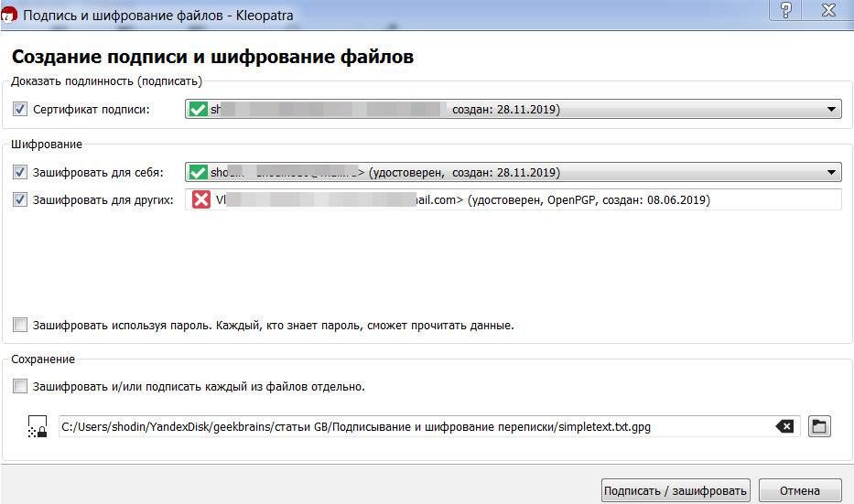Click the sign/encrypt lock icon beside path

37,427
